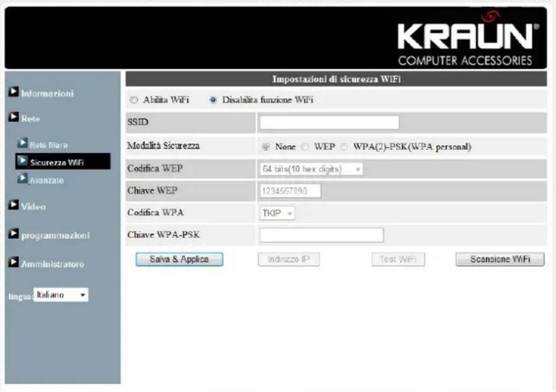The image size is (556, 392).
Task: Click arrow icon beside Informazioni
Action: pyautogui.click(x=13, y=91)
